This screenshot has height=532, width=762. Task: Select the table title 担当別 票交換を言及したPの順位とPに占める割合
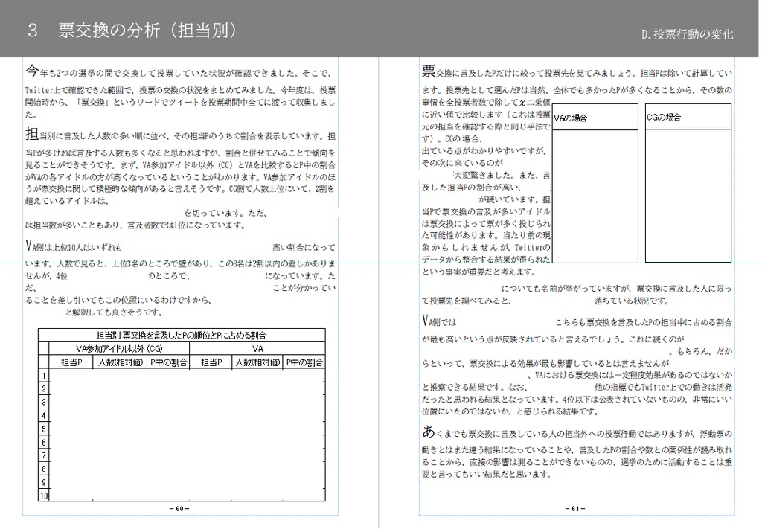click(x=181, y=333)
